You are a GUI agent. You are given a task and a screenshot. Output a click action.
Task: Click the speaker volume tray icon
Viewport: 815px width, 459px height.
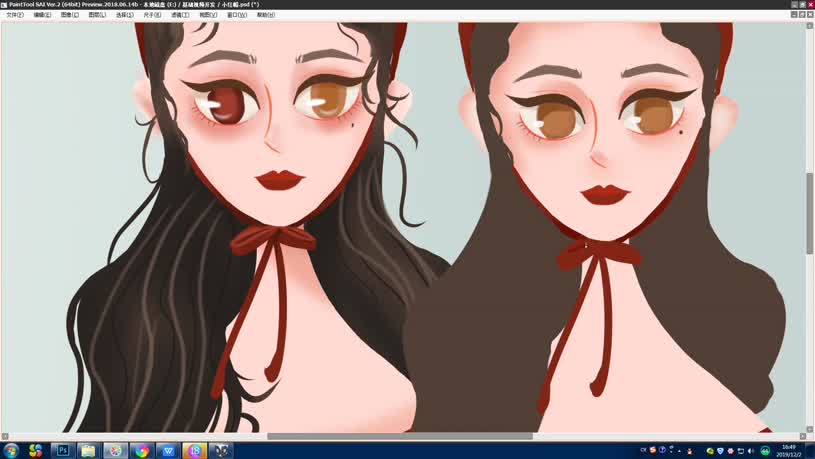pyautogui.click(x=751, y=451)
